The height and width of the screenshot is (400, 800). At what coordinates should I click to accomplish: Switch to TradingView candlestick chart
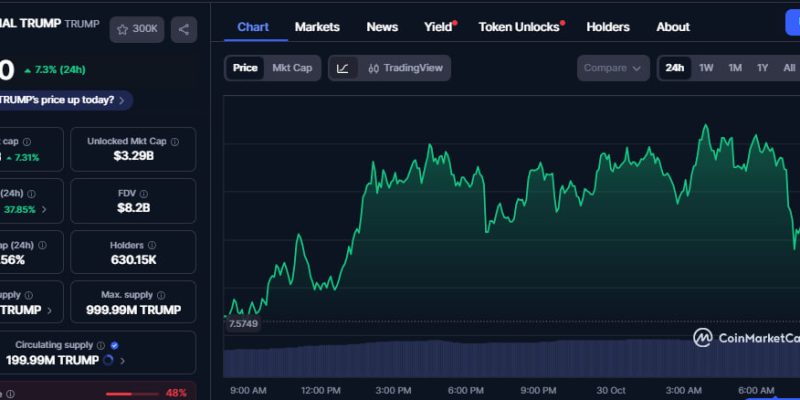pyautogui.click(x=404, y=68)
